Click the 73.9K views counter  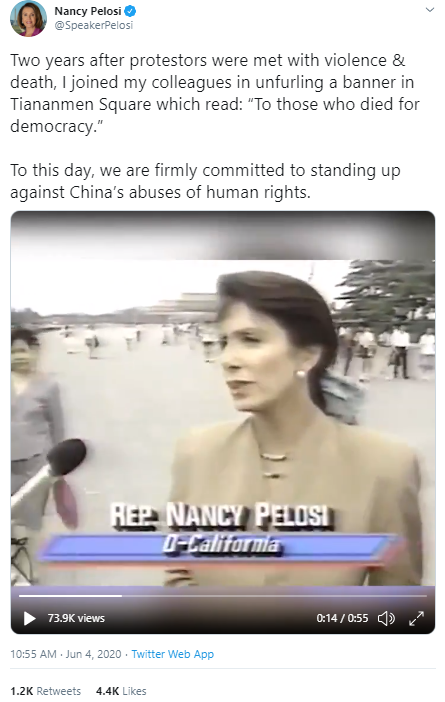(76, 618)
